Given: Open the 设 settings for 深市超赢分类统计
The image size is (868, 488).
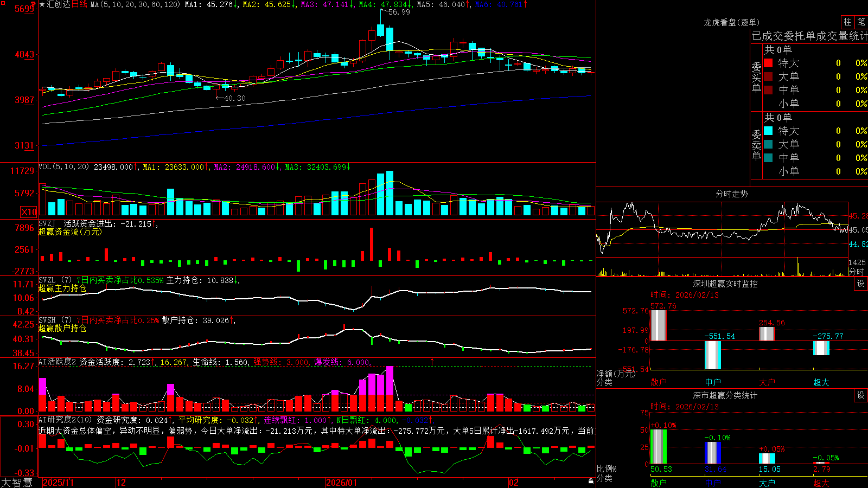Looking at the screenshot, I should (x=861, y=395).
